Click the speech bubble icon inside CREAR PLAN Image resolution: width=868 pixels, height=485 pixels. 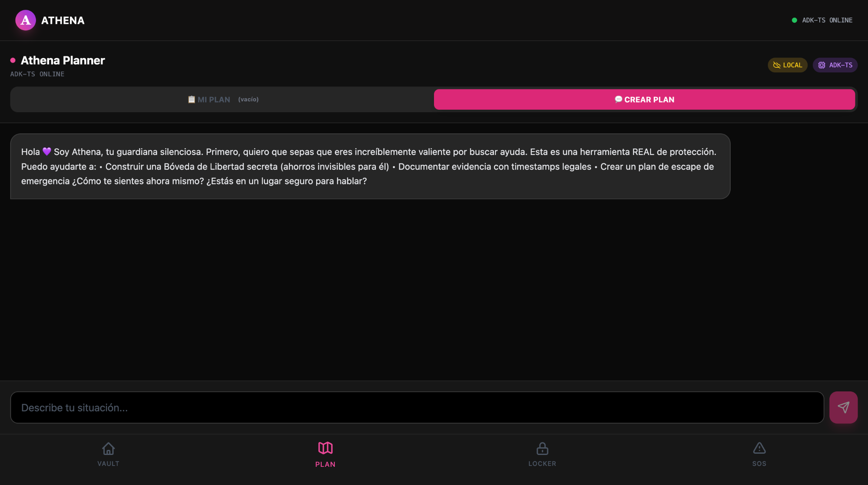(618, 99)
